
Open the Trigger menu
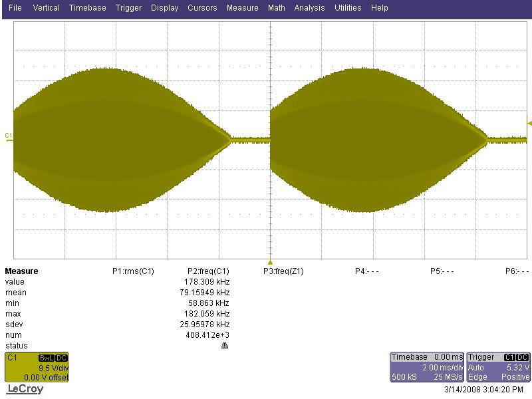(x=128, y=8)
